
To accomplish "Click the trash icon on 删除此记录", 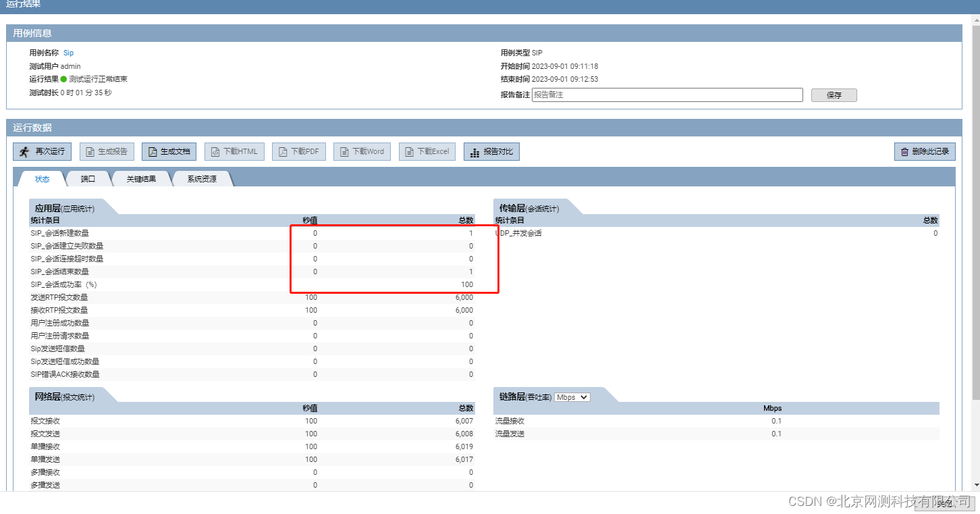I will coord(904,152).
